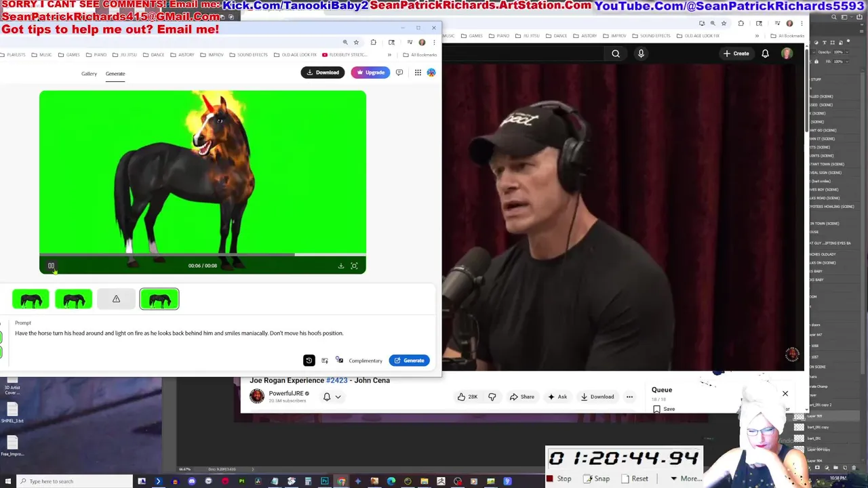
Task: Open the browser extensions puzzle icon
Action: pyautogui.click(x=373, y=42)
